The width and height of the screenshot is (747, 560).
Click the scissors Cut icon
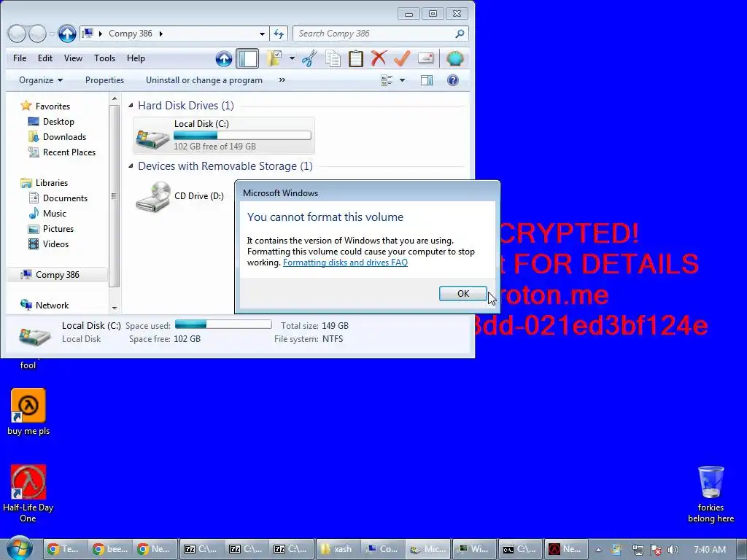click(x=309, y=58)
